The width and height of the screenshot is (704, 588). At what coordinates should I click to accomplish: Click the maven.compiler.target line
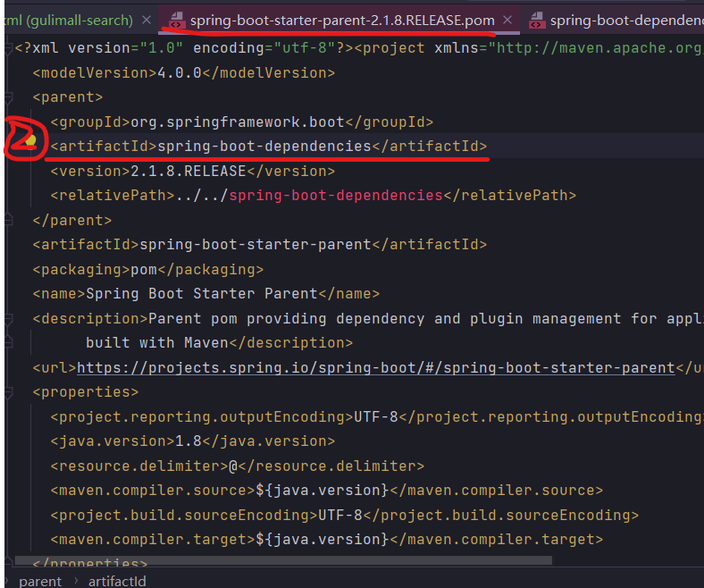327,539
